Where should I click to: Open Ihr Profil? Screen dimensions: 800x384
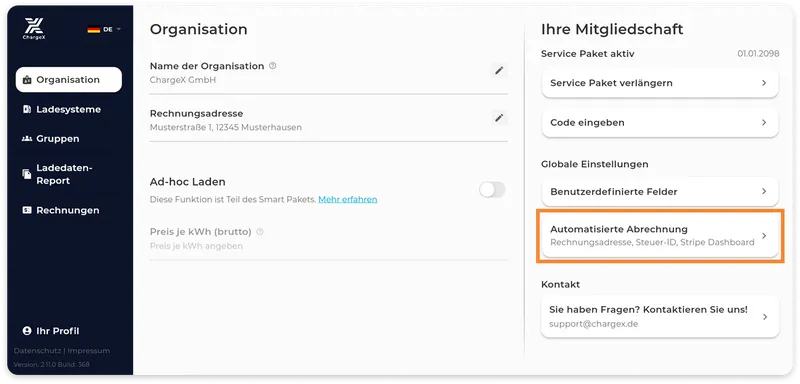click(51, 331)
